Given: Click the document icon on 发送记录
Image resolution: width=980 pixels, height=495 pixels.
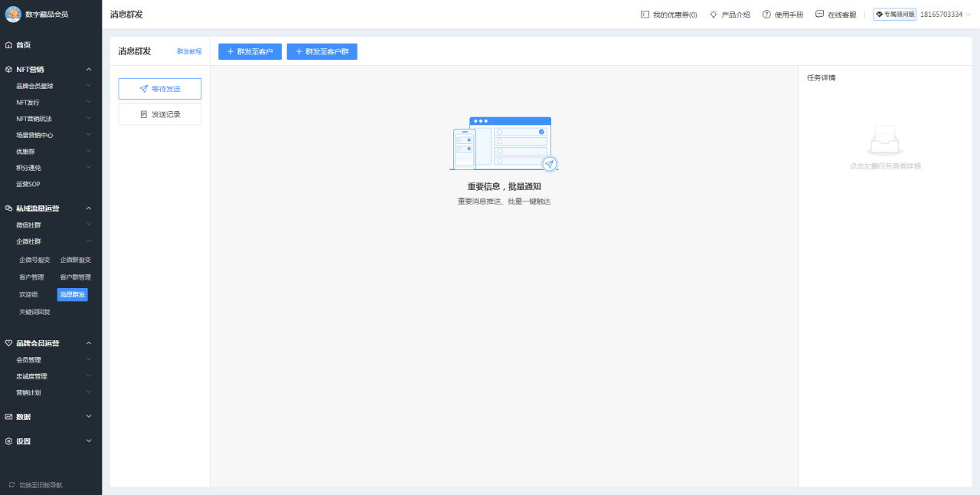Looking at the screenshot, I should click(x=145, y=114).
